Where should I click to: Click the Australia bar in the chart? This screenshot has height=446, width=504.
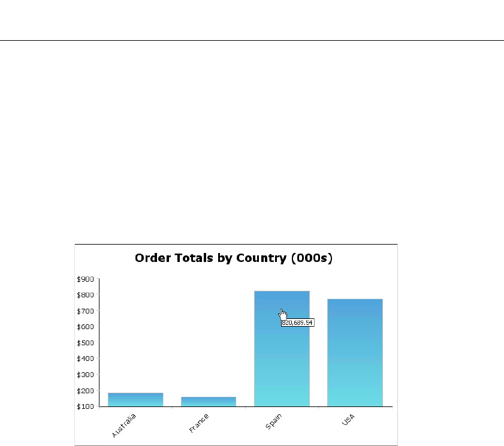135,399
